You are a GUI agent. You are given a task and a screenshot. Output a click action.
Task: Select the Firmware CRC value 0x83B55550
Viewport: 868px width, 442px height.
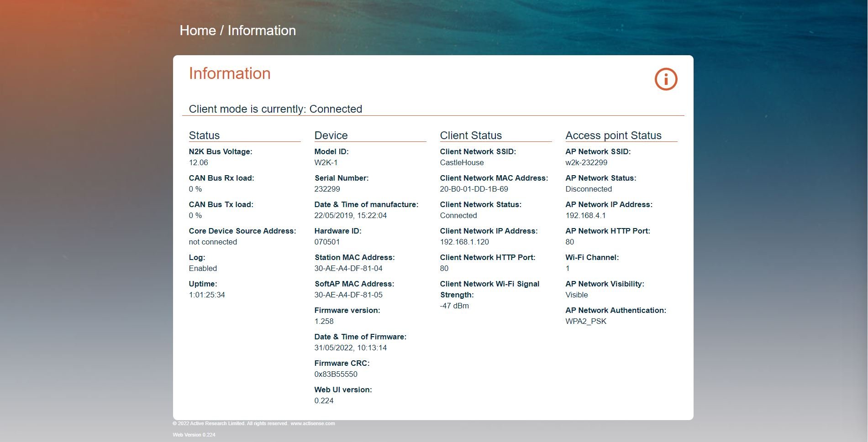pos(336,374)
